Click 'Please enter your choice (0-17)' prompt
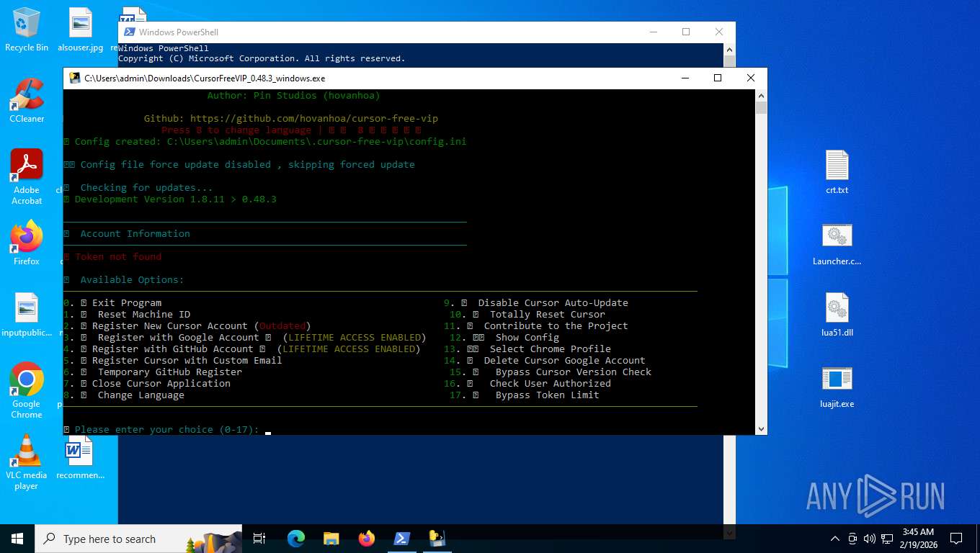Viewport: 980px width, 553px height. (167, 430)
